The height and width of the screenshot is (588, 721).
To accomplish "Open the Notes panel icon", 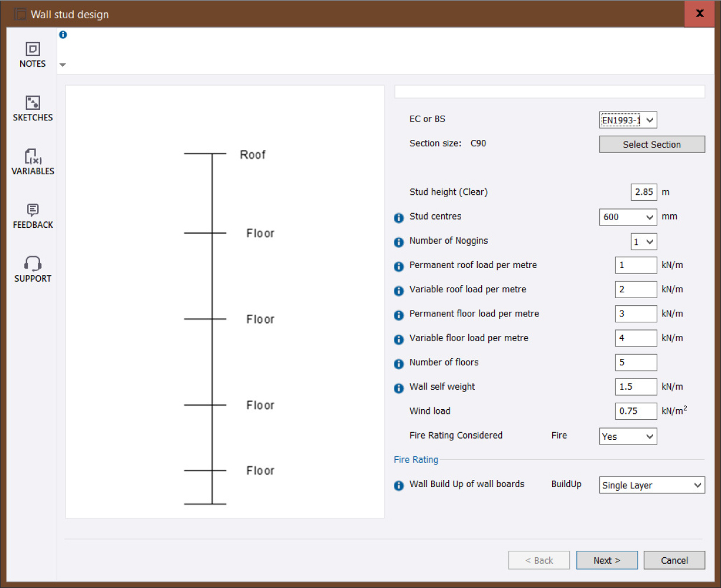I will click(x=32, y=50).
